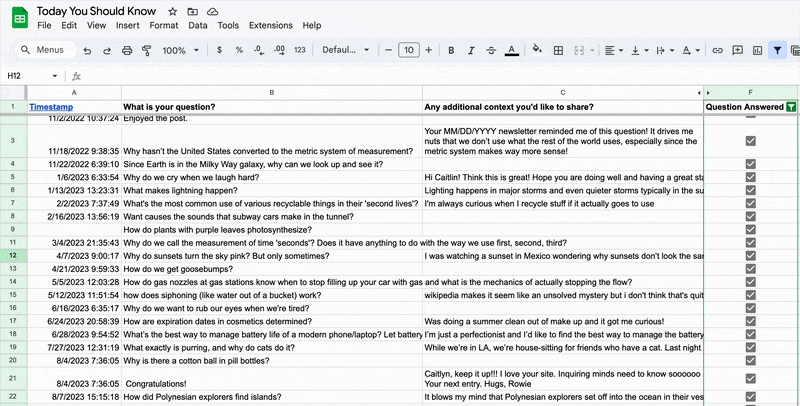Open text wrapping dropdown
Image resolution: width=800 pixels, height=406 pixels.
665,50
